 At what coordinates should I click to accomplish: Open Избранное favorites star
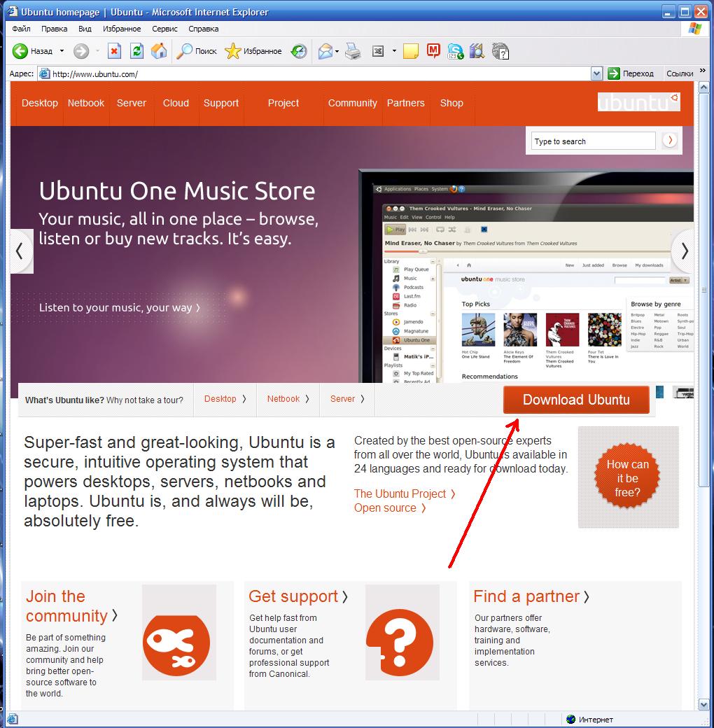tap(253, 51)
